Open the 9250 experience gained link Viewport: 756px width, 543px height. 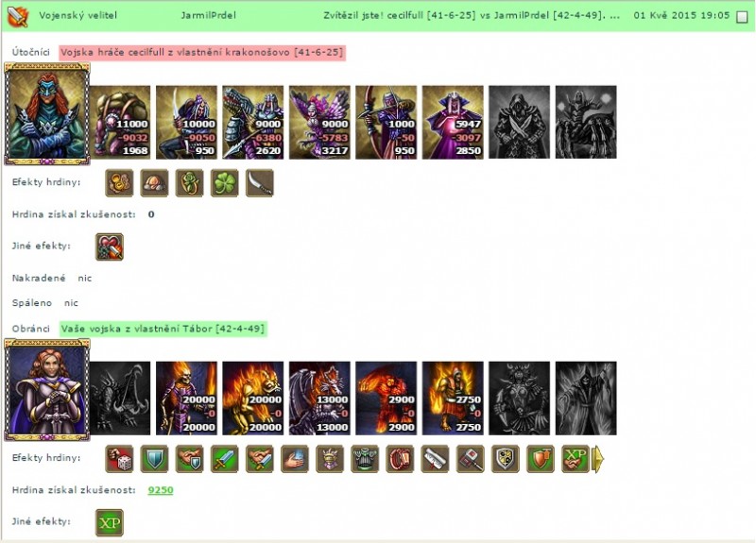161,490
